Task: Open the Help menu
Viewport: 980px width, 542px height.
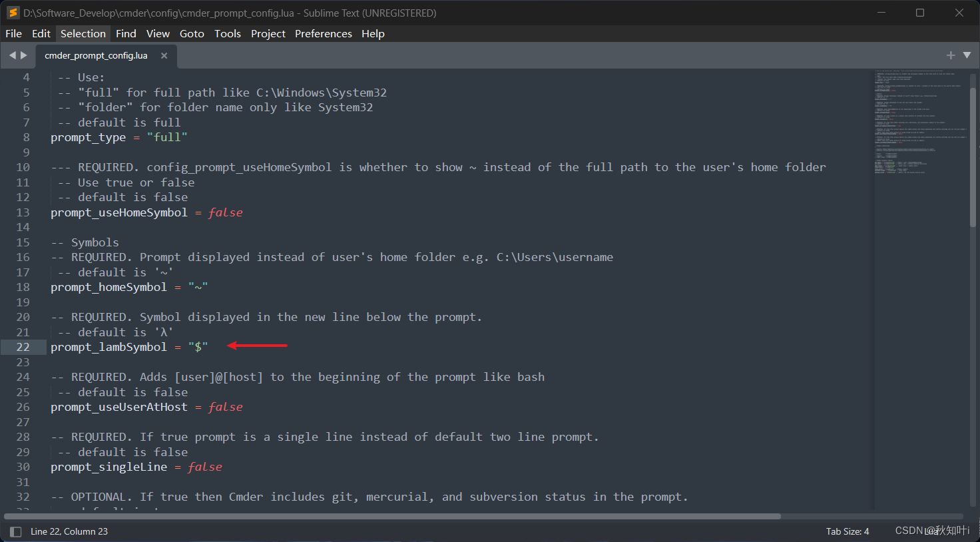Action: click(373, 33)
